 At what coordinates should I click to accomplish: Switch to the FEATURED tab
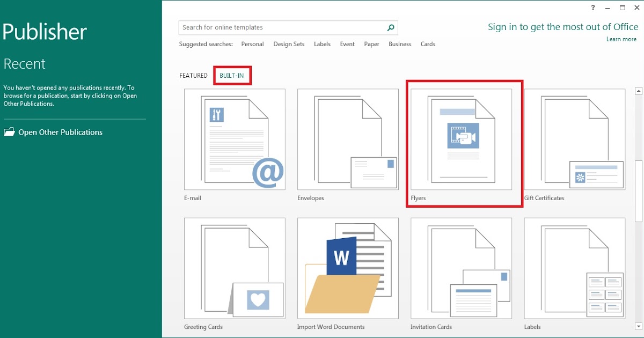point(193,76)
